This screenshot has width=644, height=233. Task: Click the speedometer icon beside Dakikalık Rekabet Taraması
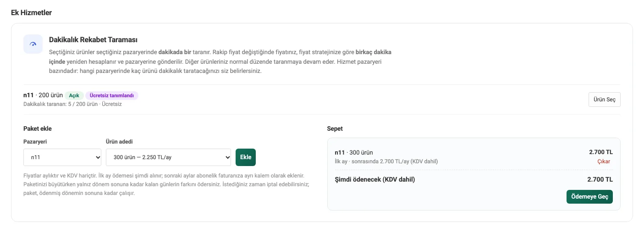[33, 44]
